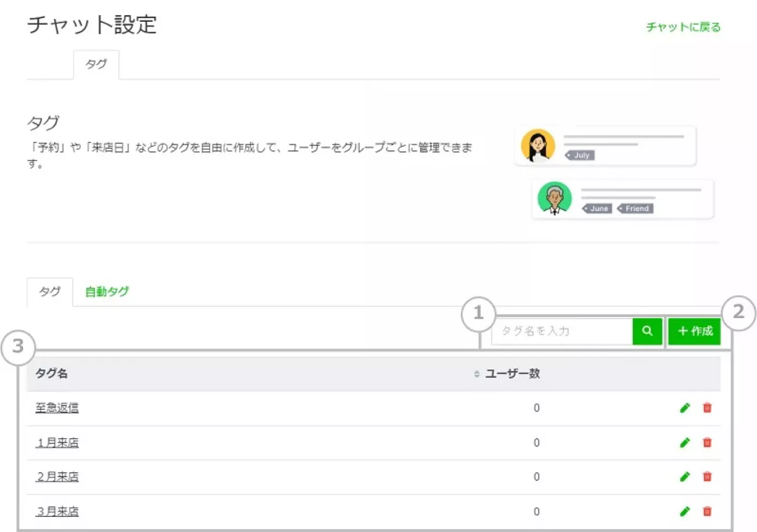The width and height of the screenshot is (757, 532).
Task: Sort the table by ユーザー数 column
Action: tap(507, 373)
